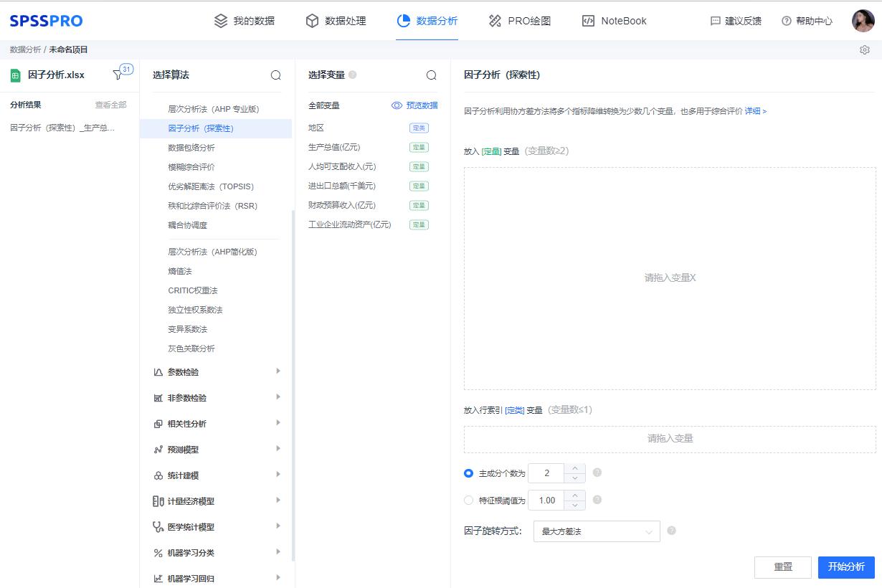Screen dimensions: 882x588
Task: Expand the 相关性分析 section arrow
Action: [x=278, y=423]
